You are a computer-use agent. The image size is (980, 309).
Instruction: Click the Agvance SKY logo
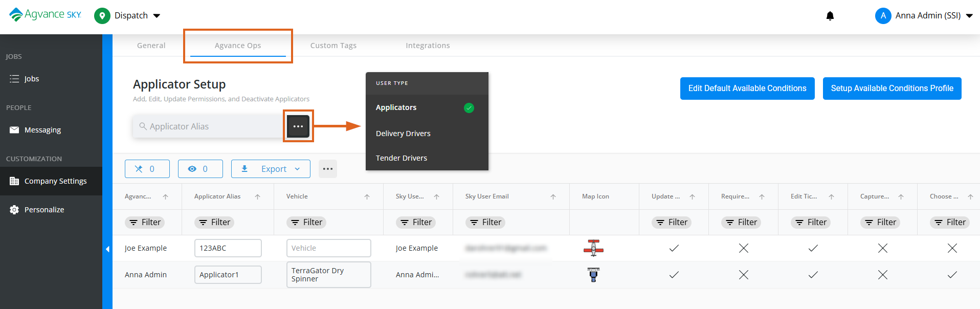pyautogui.click(x=45, y=15)
